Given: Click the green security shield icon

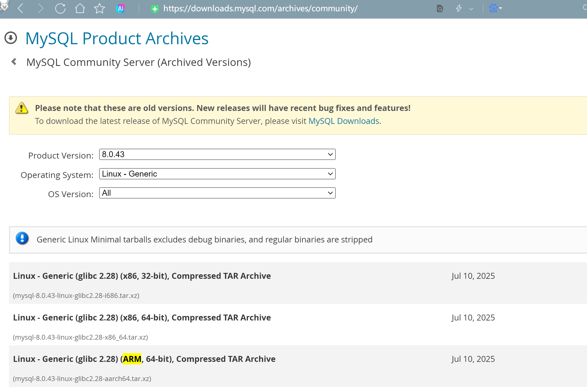Looking at the screenshot, I should (155, 9).
